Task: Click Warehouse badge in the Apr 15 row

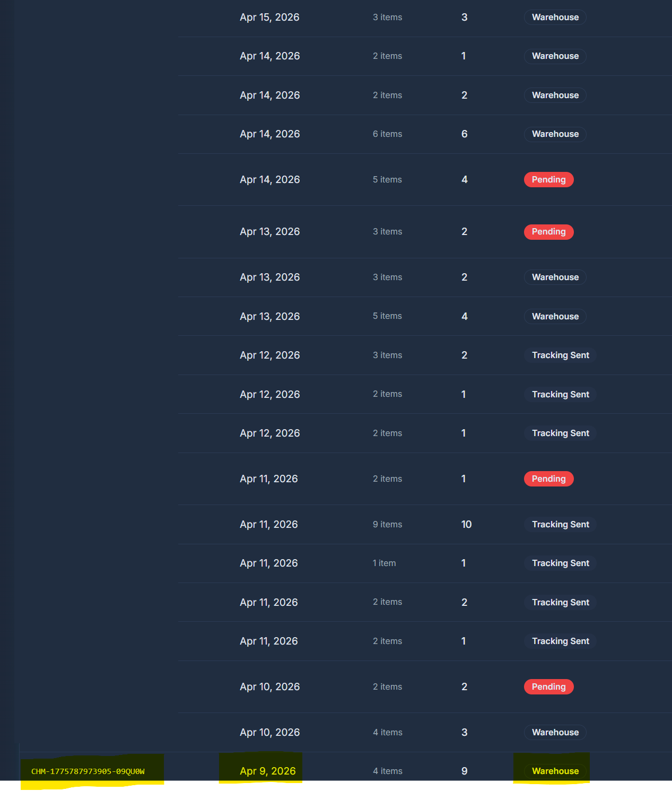Action: coord(555,18)
